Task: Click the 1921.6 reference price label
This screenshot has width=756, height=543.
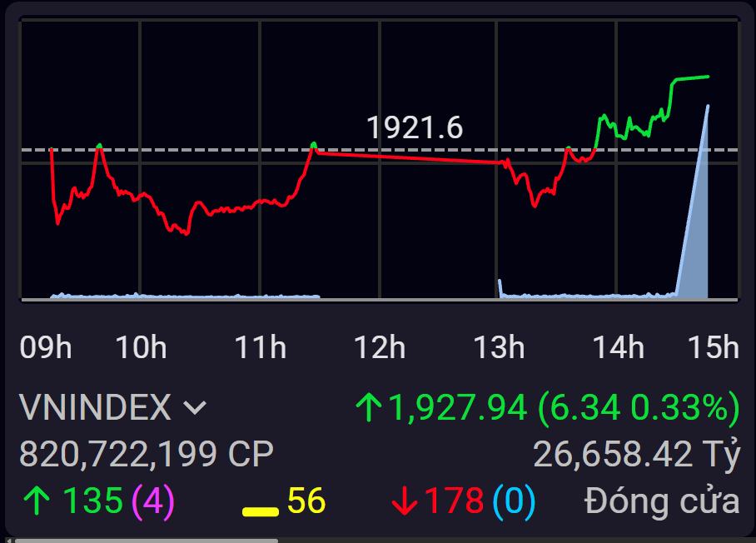Action: 415,127
